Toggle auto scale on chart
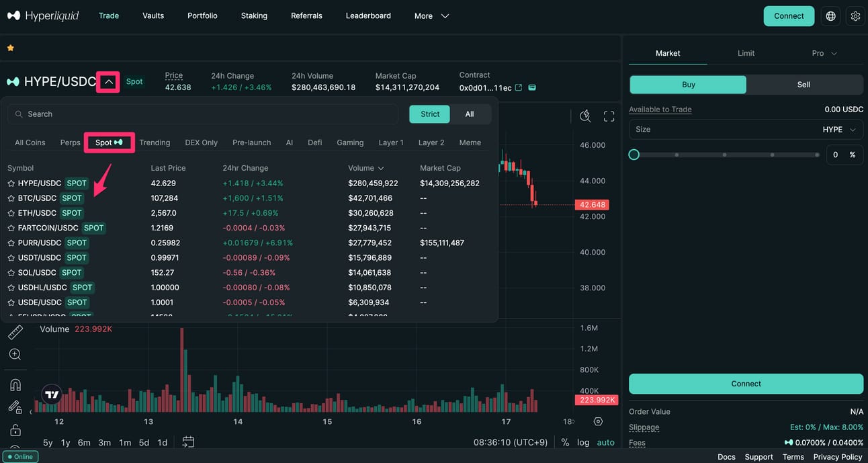Viewport: 868px width, 463px height. coord(606,442)
